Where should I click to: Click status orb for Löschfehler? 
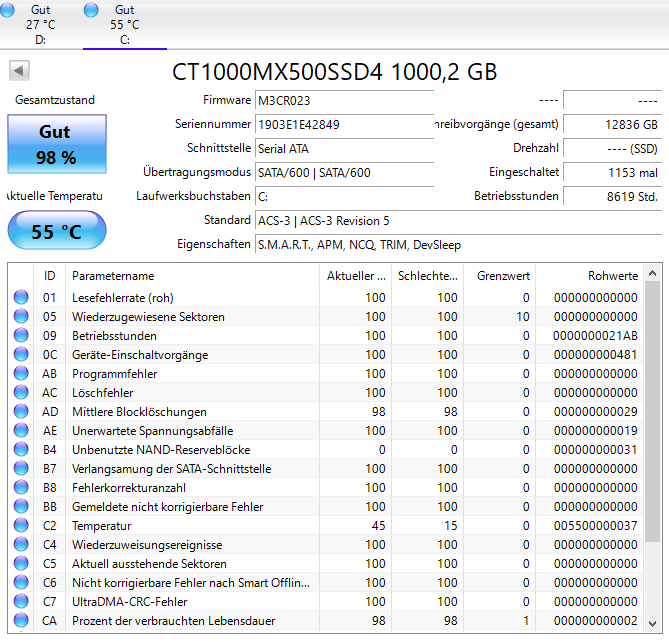pyautogui.click(x=21, y=392)
